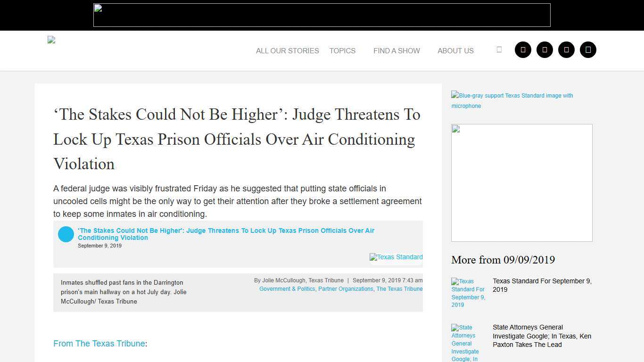Viewport: 644px width, 362px height.
Task: Click the search icon beside About Us
Action: (x=499, y=49)
